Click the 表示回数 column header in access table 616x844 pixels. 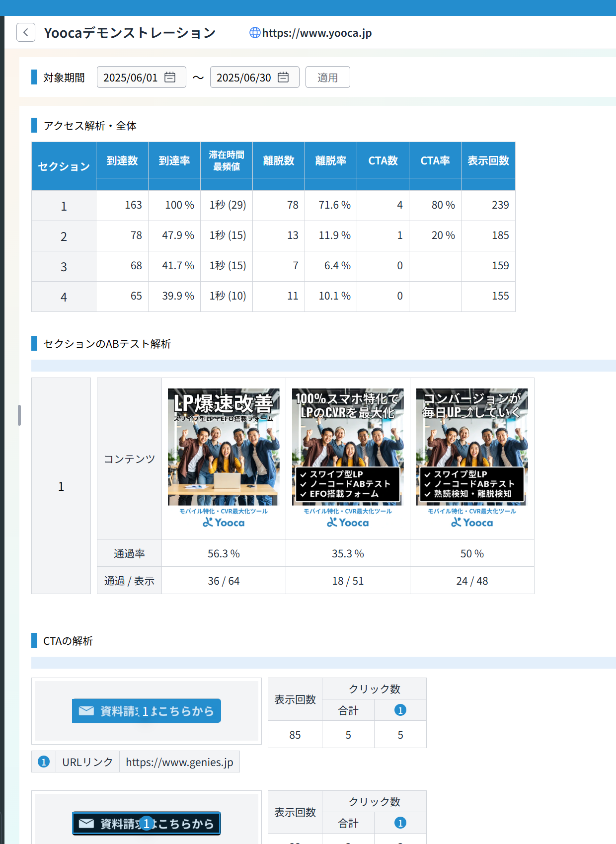click(x=488, y=160)
